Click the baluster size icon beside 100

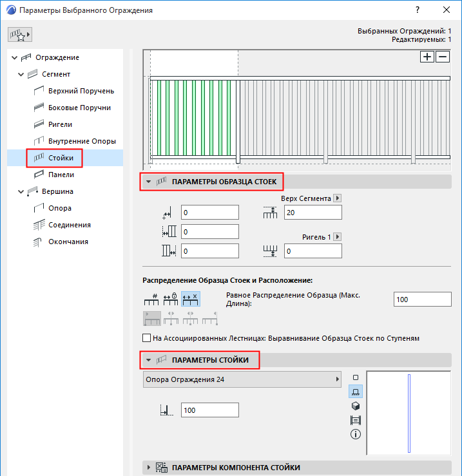click(166, 410)
